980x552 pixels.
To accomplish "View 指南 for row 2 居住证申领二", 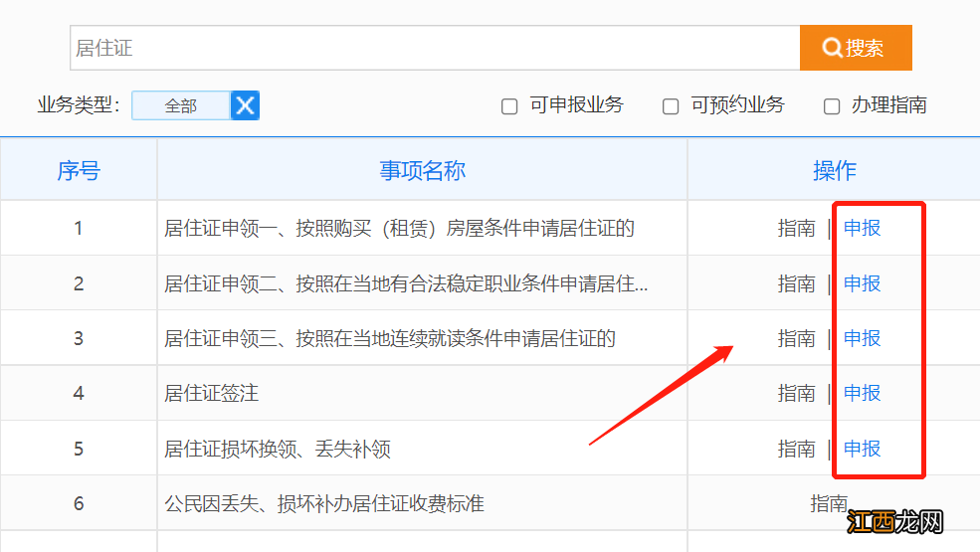I will (796, 283).
